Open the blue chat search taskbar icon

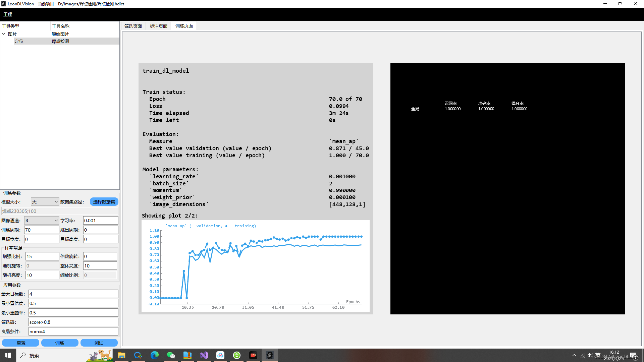click(x=138, y=355)
